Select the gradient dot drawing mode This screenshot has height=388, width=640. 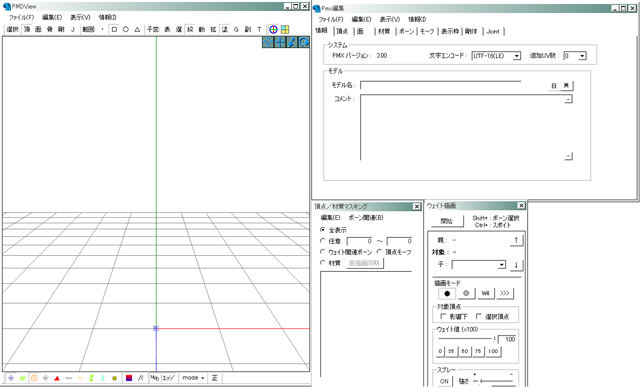pos(466,293)
